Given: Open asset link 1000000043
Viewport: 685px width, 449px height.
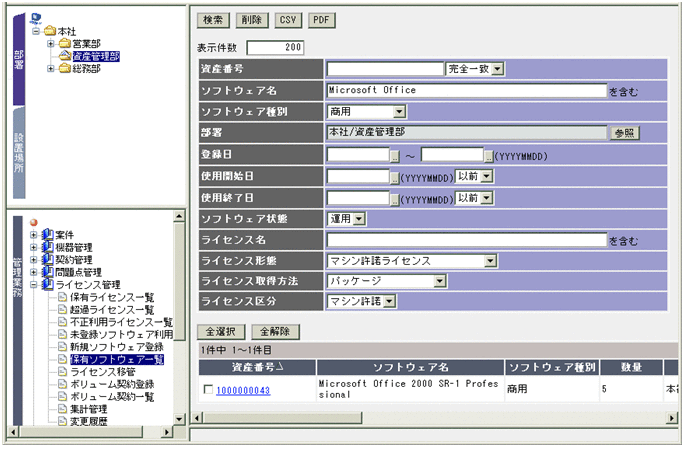Looking at the screenshot, I should (243, 390).
